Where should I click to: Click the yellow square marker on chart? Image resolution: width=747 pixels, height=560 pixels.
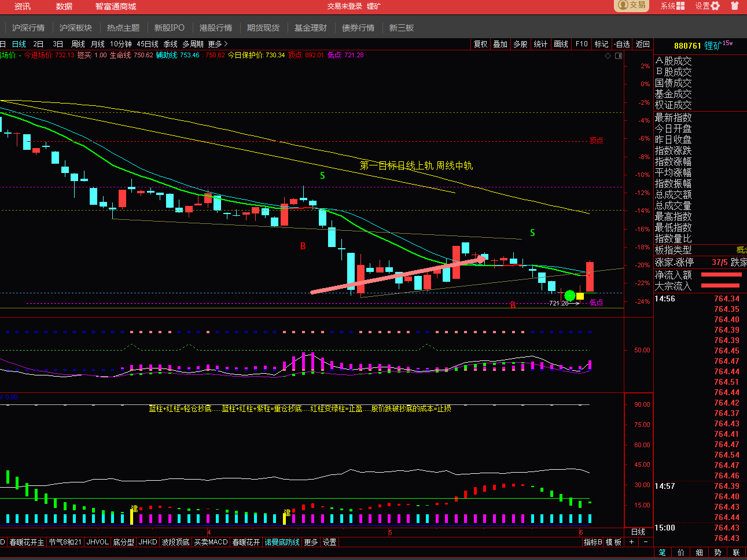(x=580, y=296)
